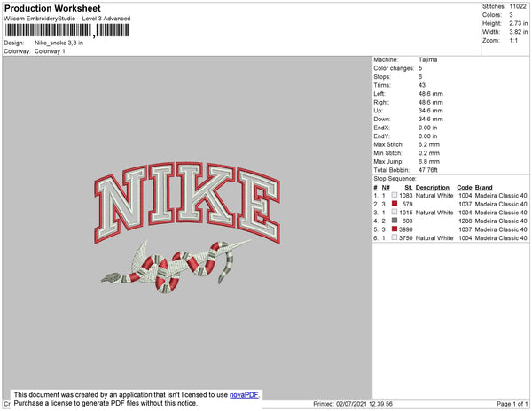
Task: Select the colorway value 'Colorway 1'
Action: tap(50, 51)
